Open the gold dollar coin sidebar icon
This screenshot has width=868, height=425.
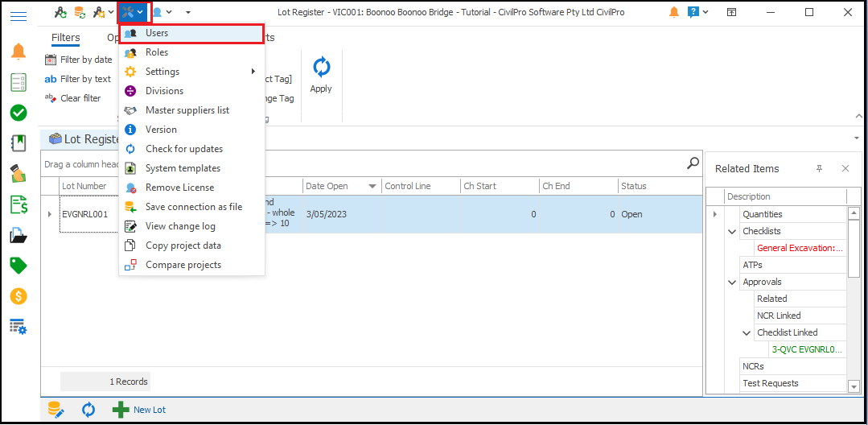click(x=19, y=296)
